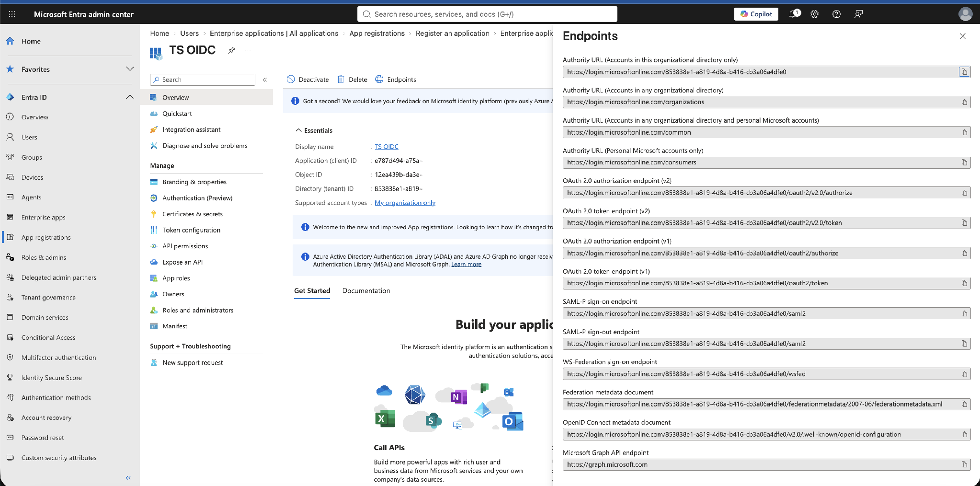
Task: Open Branding & properties
Action: (x=194, y=182)
